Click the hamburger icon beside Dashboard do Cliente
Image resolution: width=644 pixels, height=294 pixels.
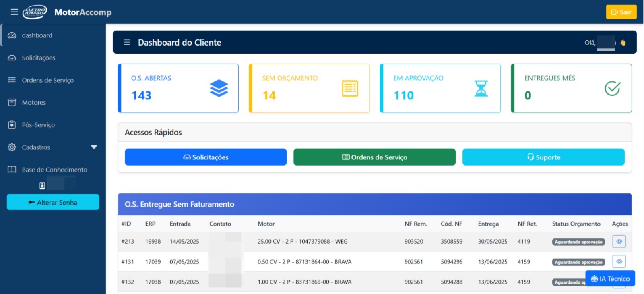tap(127, 42)
